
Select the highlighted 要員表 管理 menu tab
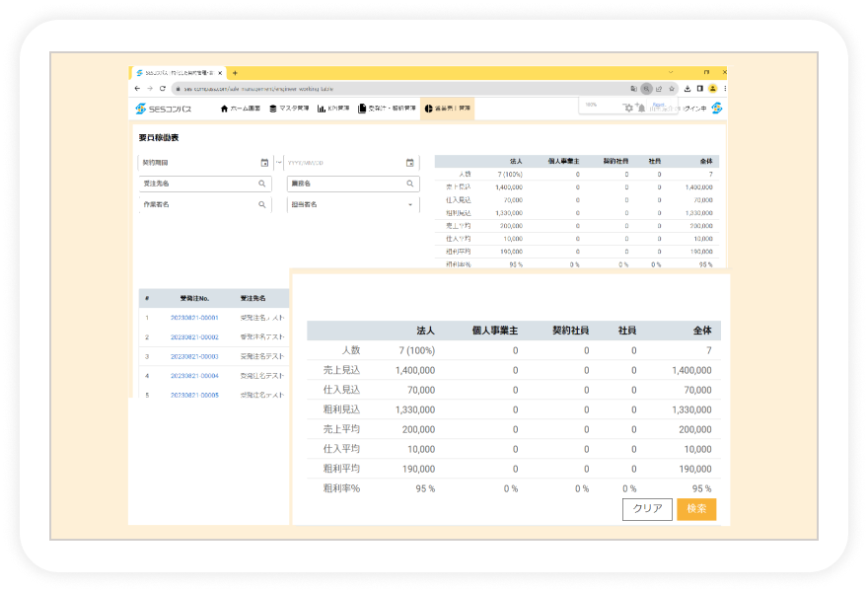tap(447, 109)
